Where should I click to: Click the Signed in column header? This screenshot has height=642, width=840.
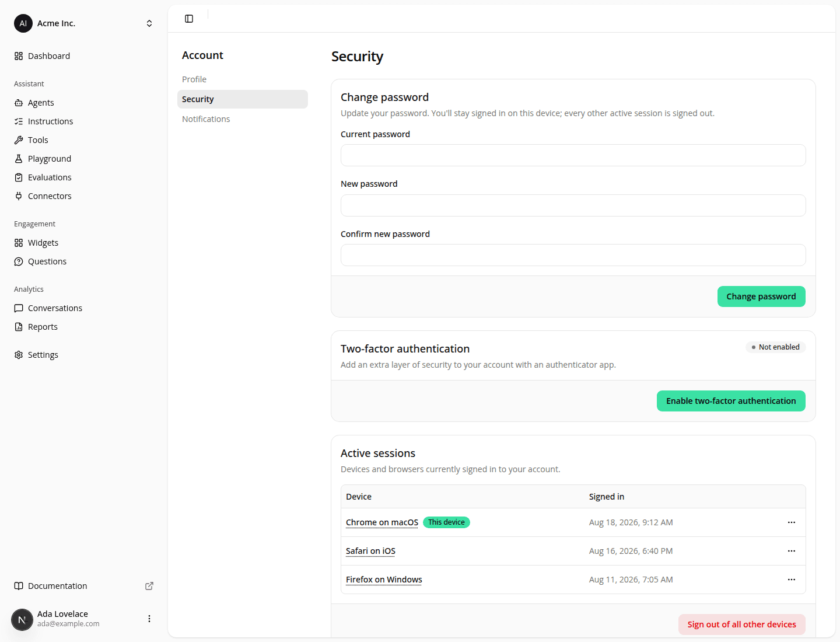(x=607, y=497)
